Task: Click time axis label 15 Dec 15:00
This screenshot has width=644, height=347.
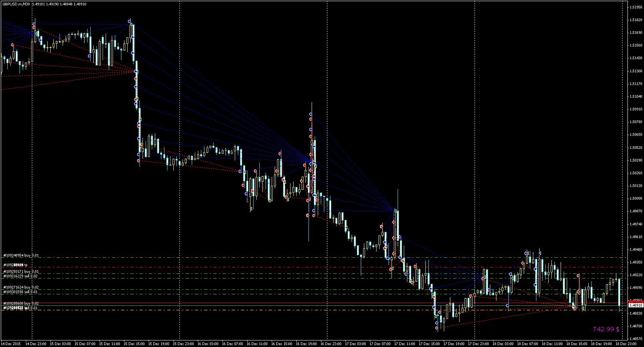Action: point(134,344)
